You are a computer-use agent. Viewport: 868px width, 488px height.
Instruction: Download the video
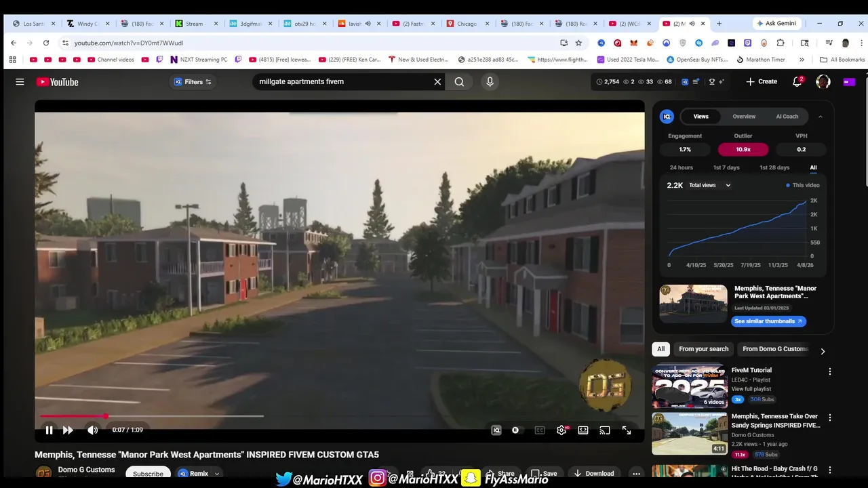(593, 474)
